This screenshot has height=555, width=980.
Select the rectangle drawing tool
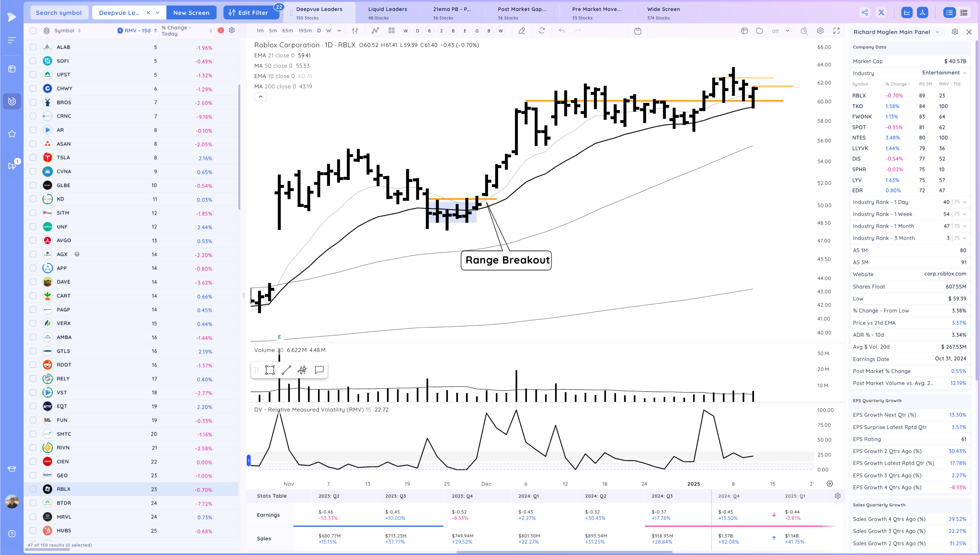(270, 370)
